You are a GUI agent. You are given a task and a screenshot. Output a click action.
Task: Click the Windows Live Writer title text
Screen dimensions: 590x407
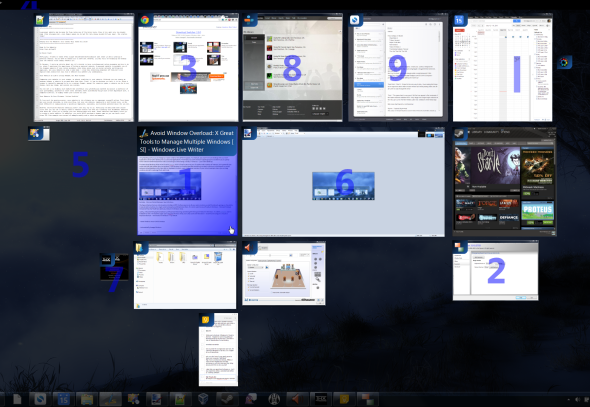coord(187,141)
